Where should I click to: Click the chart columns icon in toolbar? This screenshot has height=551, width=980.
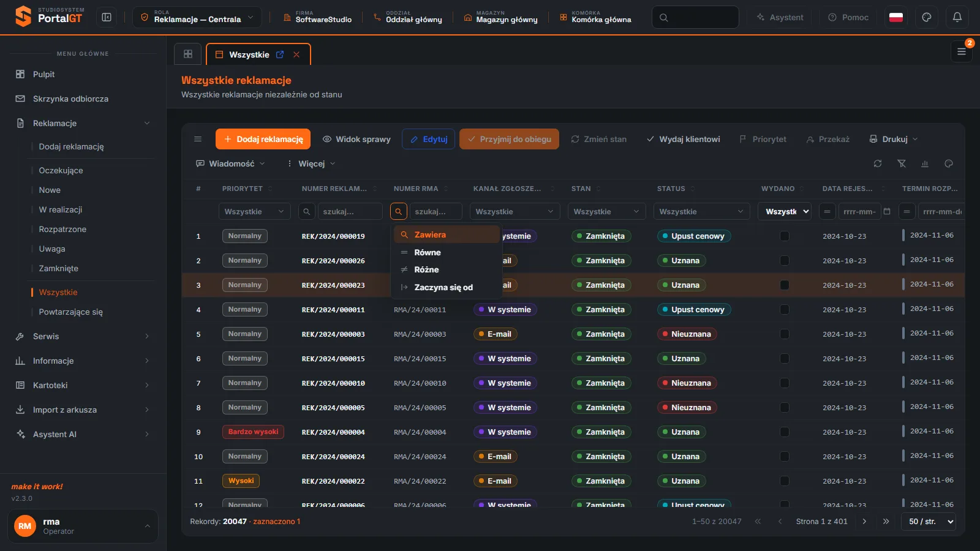click(925, 163)
